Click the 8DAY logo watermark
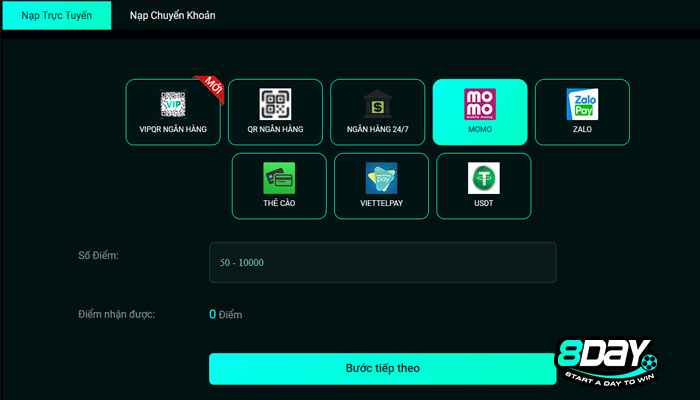Image resolution: width=700 pixels, height=400 pixels. pos(607,362)
